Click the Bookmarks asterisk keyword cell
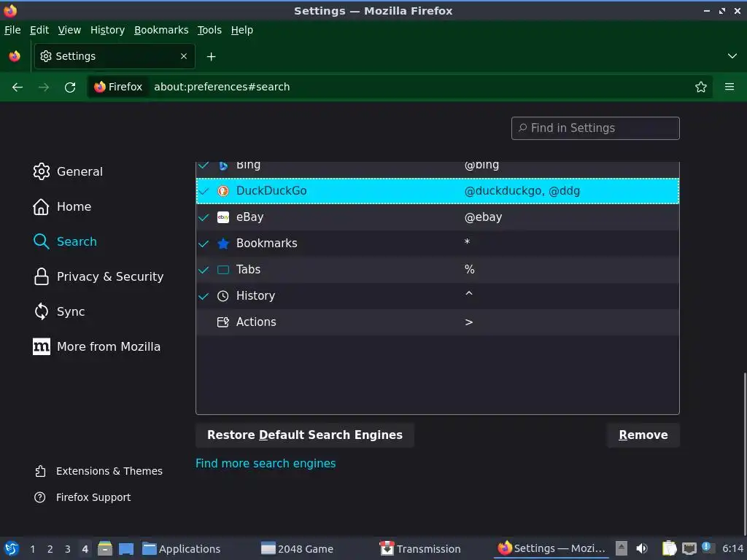The height and width of the screenshot is (560, 747). click(468, 242)
